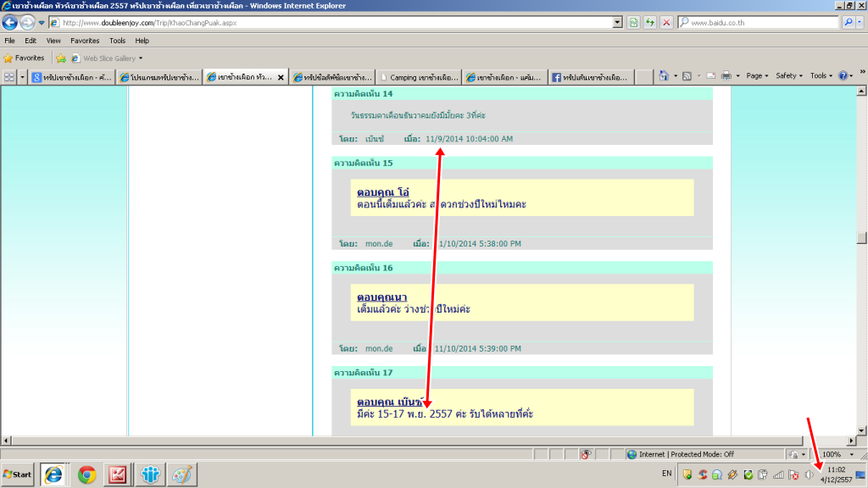
Task: Click the EN language indicator
Action: pos(666,474)
